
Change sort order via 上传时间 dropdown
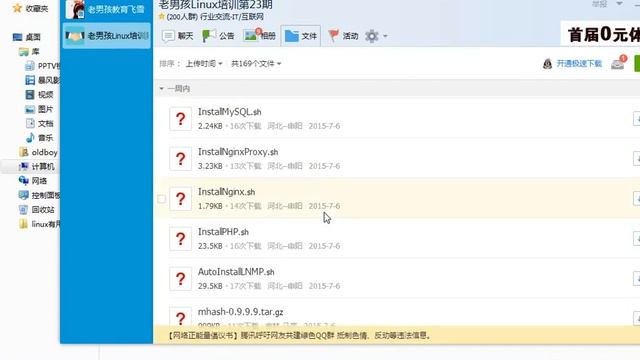(204, 64)
